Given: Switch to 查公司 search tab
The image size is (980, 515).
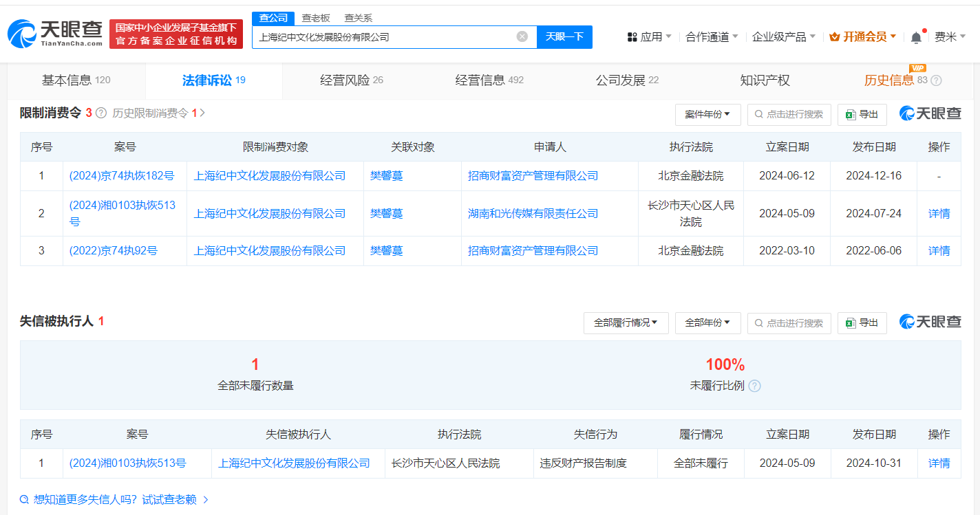Looking at the screenshot, I should click(x=273, y=19).
